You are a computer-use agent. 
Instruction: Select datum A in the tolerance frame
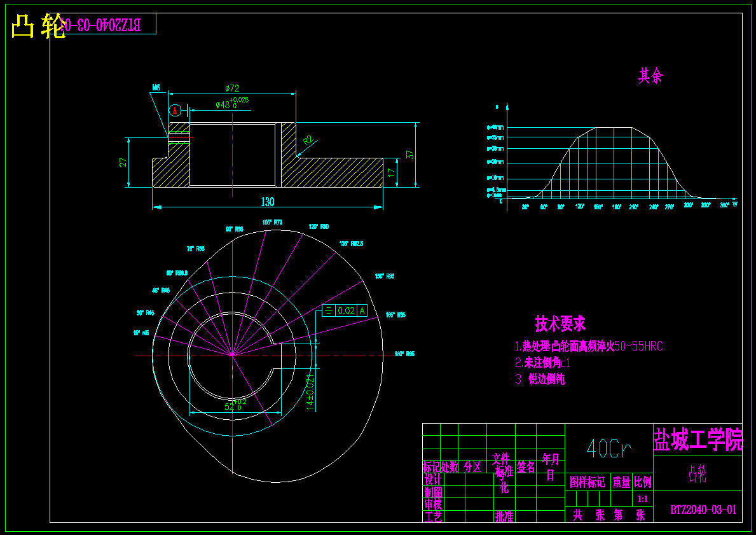point(362,310)
